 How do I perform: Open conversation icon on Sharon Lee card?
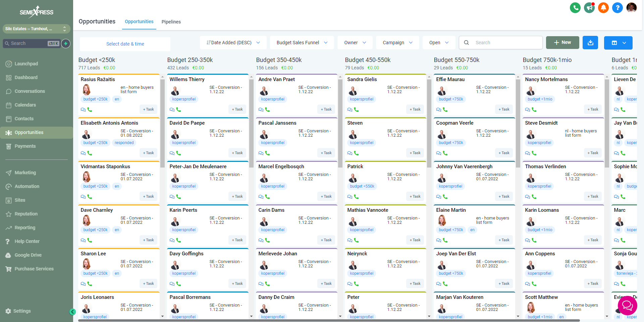tap(83, 284)
